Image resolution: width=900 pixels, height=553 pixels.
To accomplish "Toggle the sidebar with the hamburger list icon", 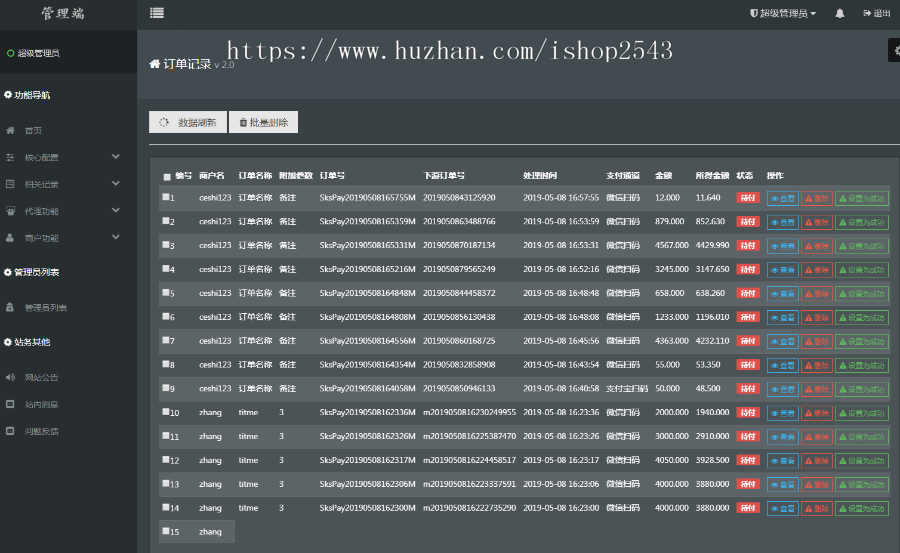I will click(157, 13).
